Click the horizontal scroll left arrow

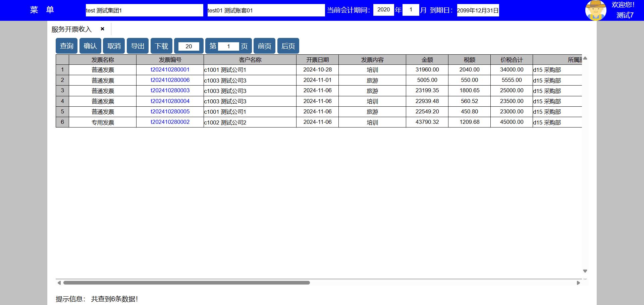59,283
